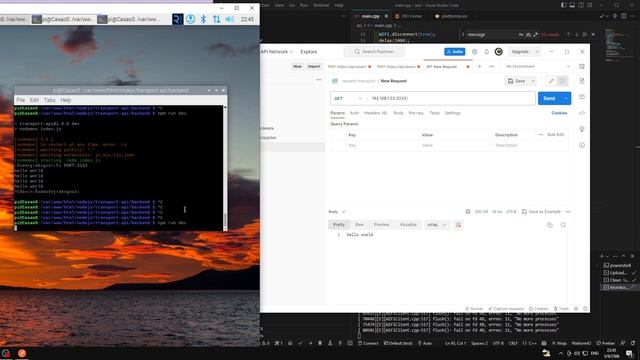Open the No Environment dropdown
This screenshot has width=640, height=360.
[x=538, y=67]
